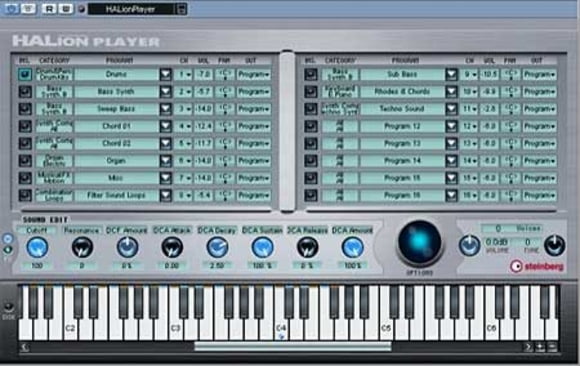Click the Techno Sound program name
This screenshot has width=580, height=366.
[402, 109]
